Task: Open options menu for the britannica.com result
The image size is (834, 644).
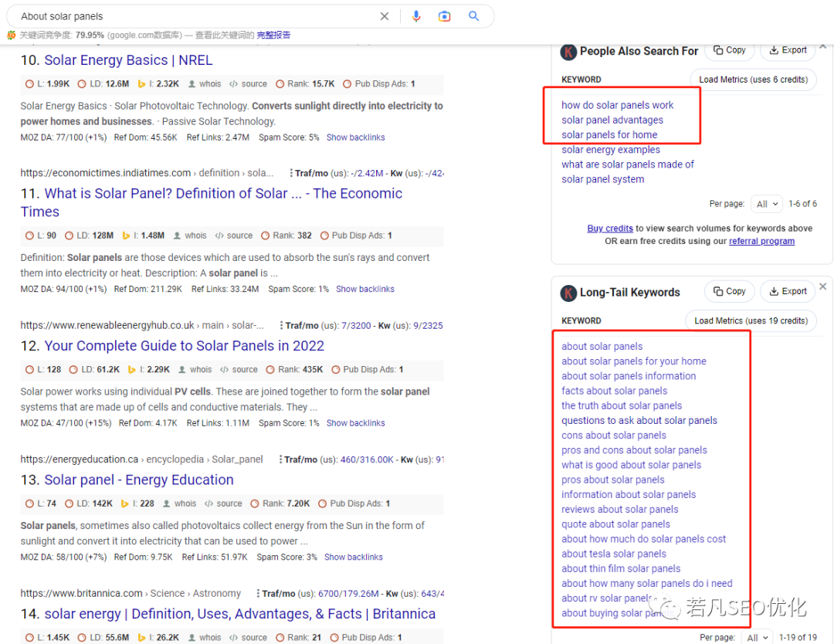Action: click(258, 594)
